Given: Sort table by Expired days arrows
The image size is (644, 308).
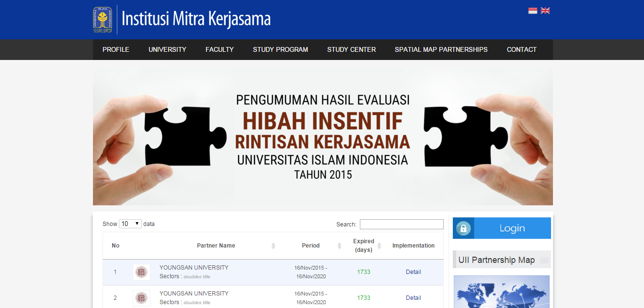Looking at the screenshot, I should (379, 246).
